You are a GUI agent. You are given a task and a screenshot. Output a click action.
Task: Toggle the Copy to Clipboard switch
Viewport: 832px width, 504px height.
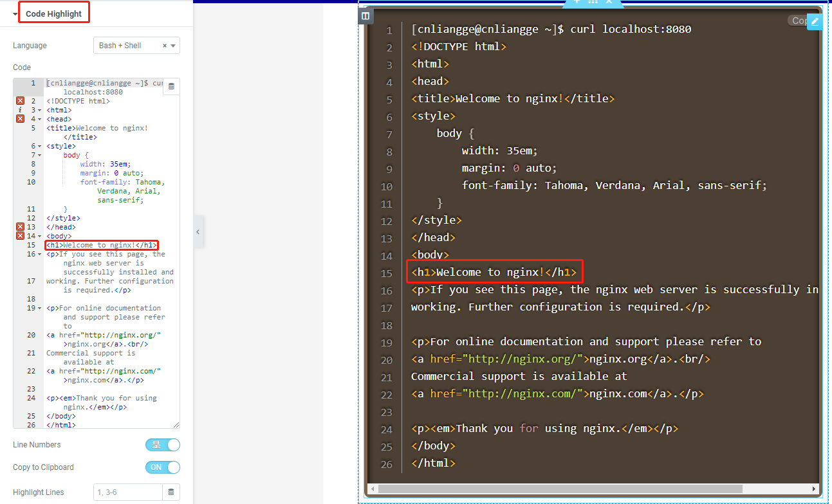(163, 467)
